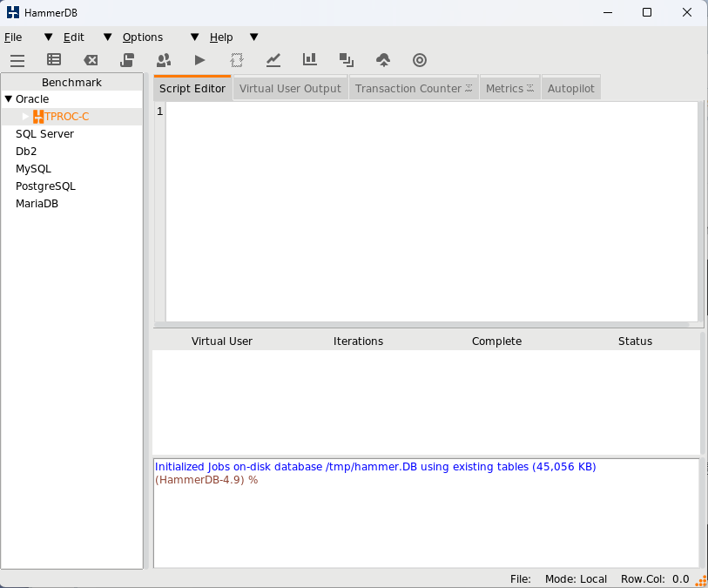Screen dimensions: 708x588
Task: Expand the TPROC-C tree node arrow
Action: pos(26,117)
